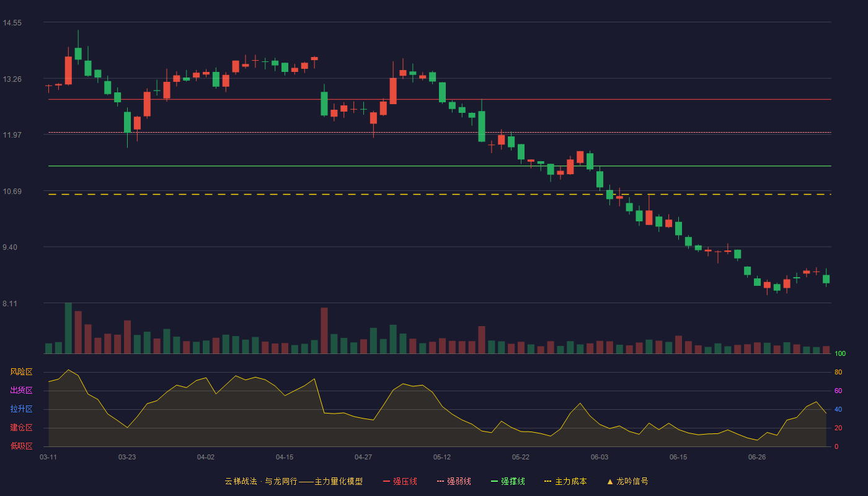The image size is (868, 496).
Task: Select the 建仓区 zone label
Action: click(21, 428)
